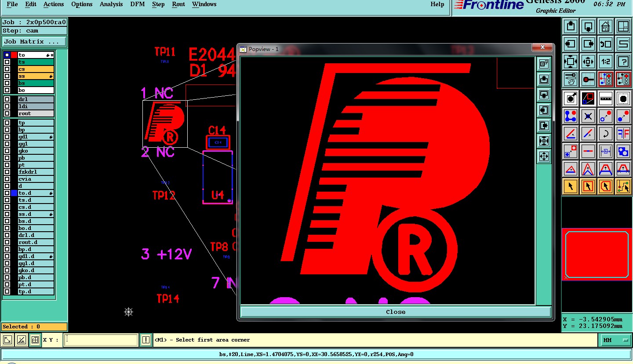
Task: Select the 'rout.d' layer row
Action: click(x=36, y=242)
